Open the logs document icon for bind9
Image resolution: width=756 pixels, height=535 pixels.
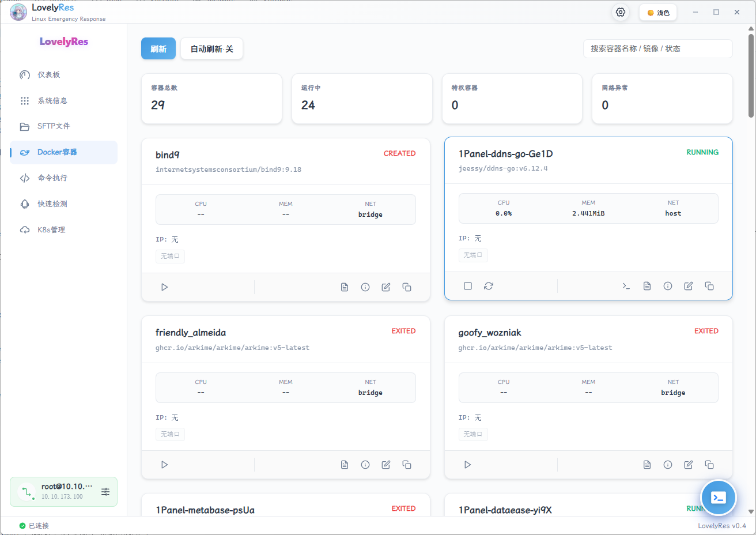pos(345,287)
